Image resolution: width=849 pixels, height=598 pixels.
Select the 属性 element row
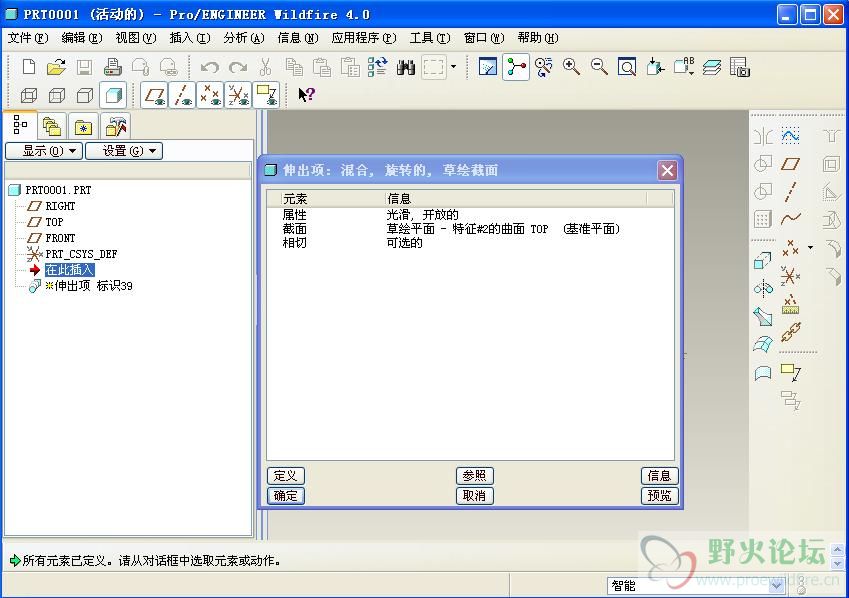(470, 214)
